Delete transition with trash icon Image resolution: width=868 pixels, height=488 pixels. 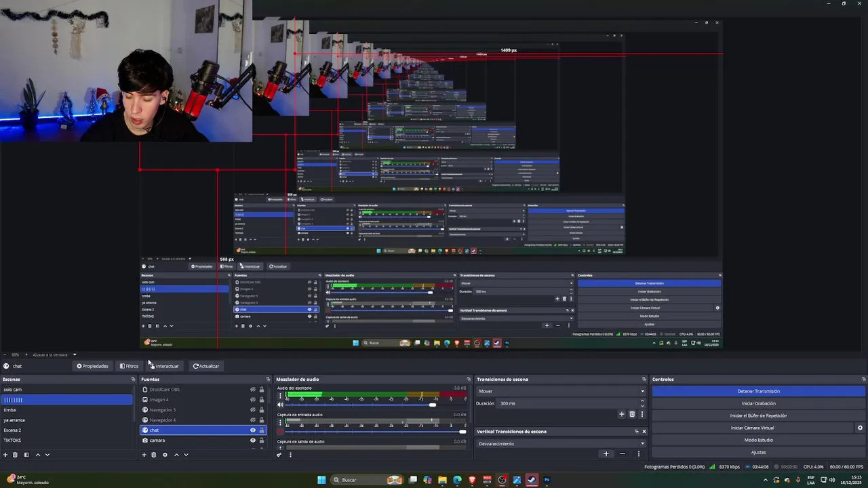(x=632, y=414)
